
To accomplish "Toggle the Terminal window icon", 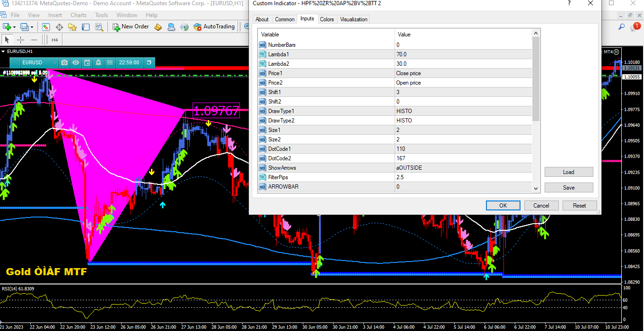I will (86, 27).
